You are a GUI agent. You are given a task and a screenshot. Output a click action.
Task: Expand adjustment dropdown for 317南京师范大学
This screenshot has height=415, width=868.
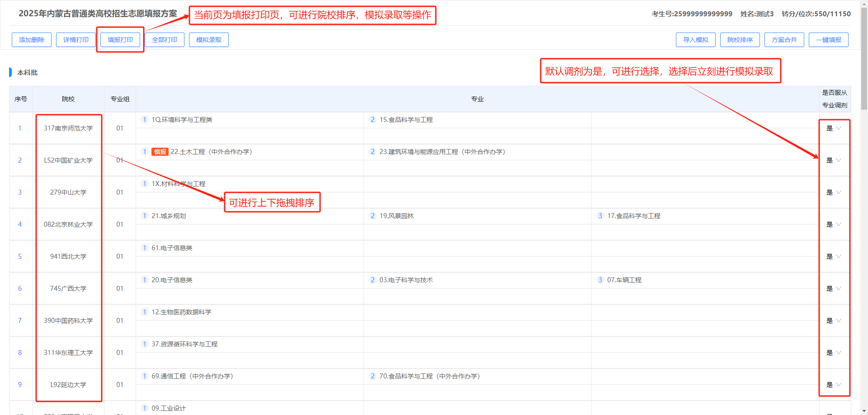coord(834,128)
